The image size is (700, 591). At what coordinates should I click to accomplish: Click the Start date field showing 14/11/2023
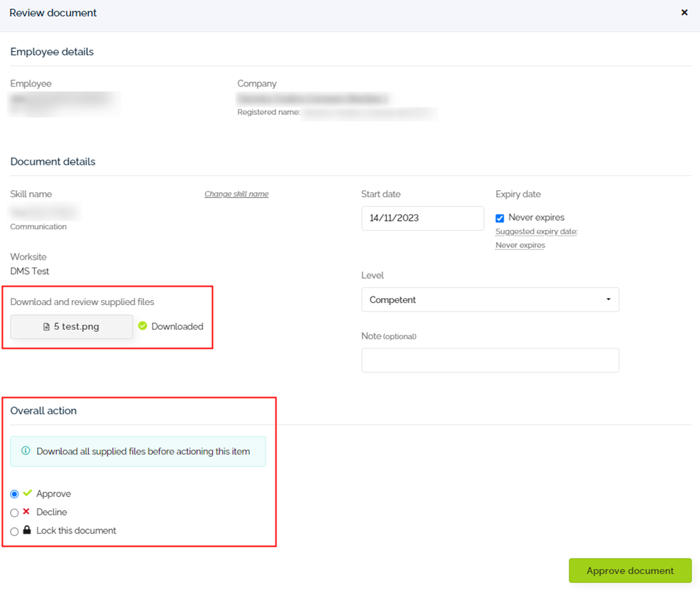pyautogui.click(x=422, y=218)
